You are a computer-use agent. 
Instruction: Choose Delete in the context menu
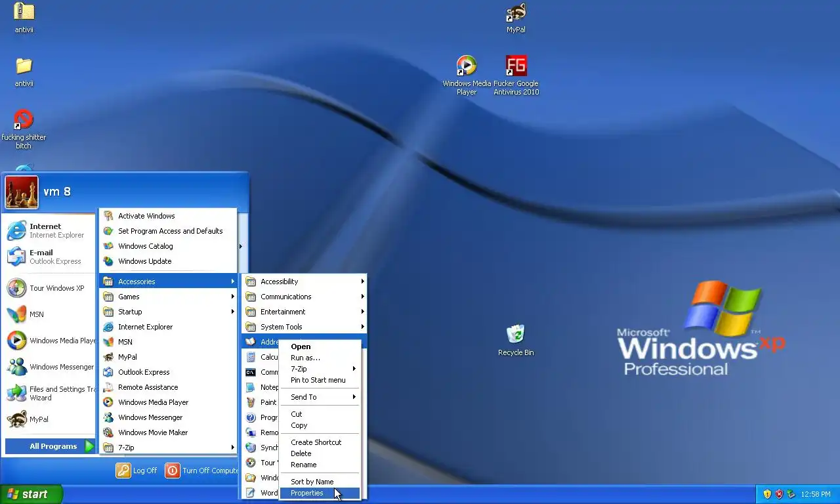(x=320, y=453)
